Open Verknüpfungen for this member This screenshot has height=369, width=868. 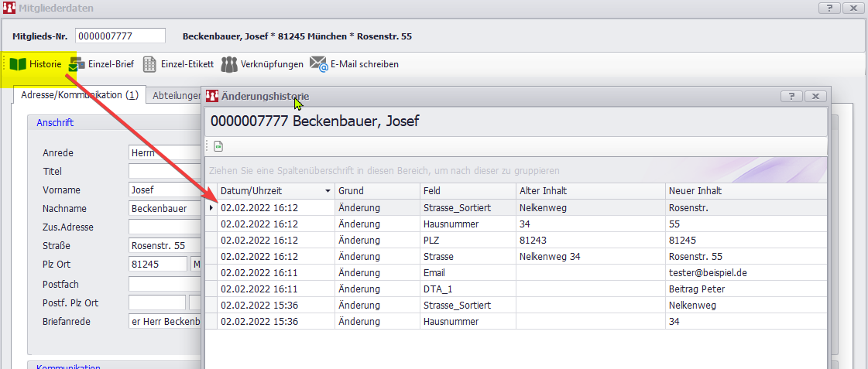(262, 64)
